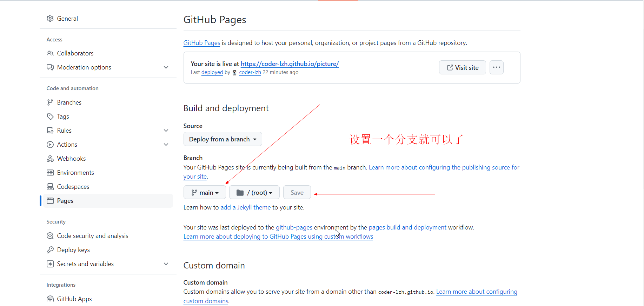Click Learn more about configuring custom domains
The height and width of the screenshot is (306, 644).
click(x=477, y=292)
